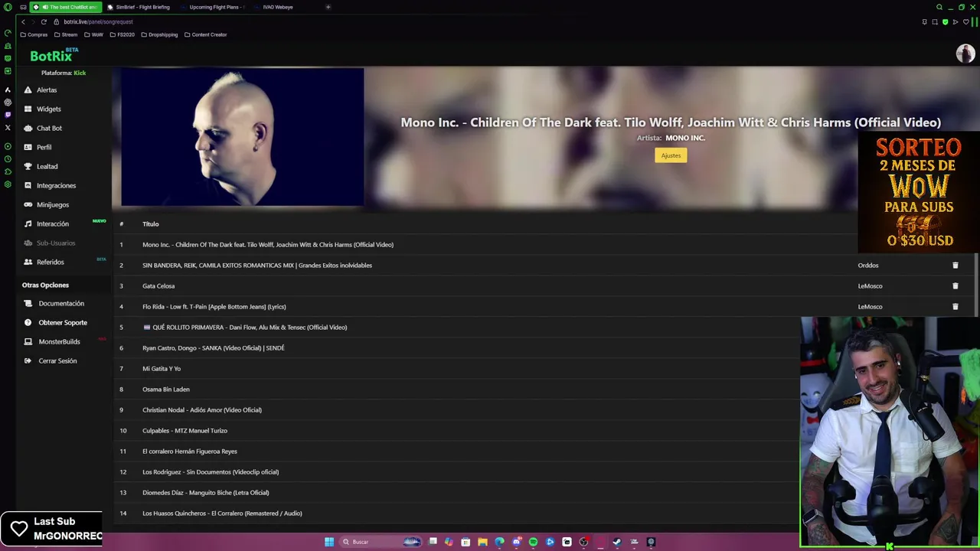Click Obtener Soporte in the sidebar
The height and width of the screenshot is (551, 980).
pyautogui.click(x=63, y=322)
